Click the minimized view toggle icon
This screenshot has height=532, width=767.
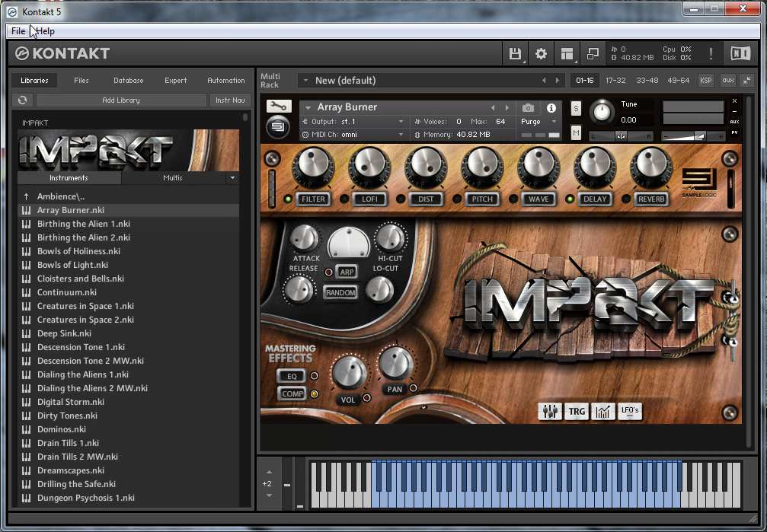[593, 54]
